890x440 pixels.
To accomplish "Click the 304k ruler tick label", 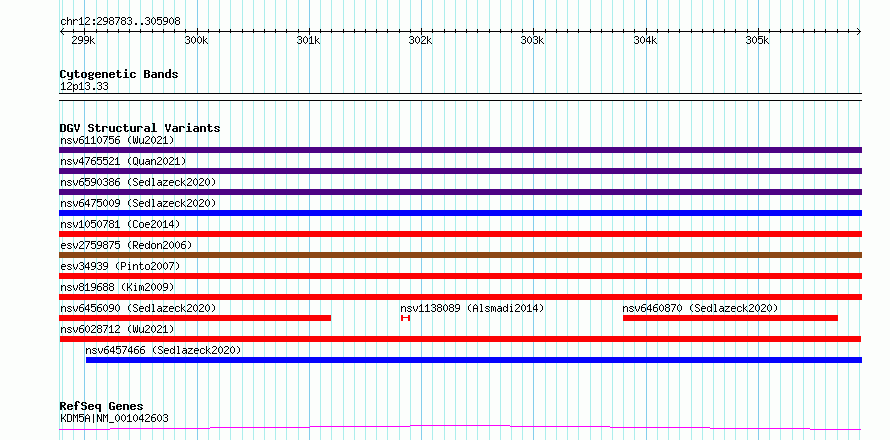I will tap(645, 40).
